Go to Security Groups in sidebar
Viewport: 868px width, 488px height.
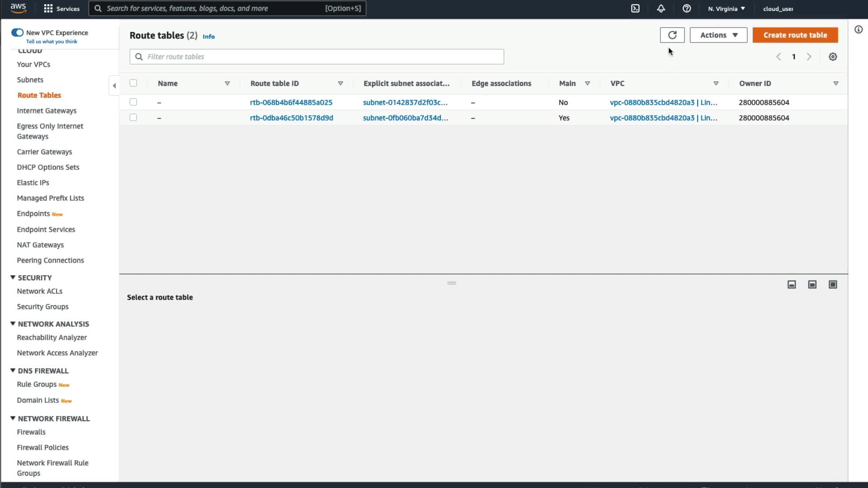42,307
